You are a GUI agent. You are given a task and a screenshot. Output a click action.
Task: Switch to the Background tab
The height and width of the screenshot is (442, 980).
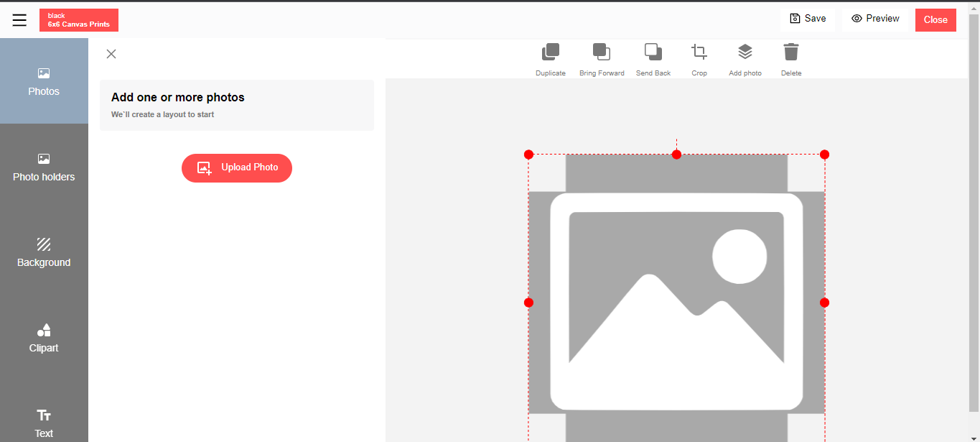pos(44,252)
